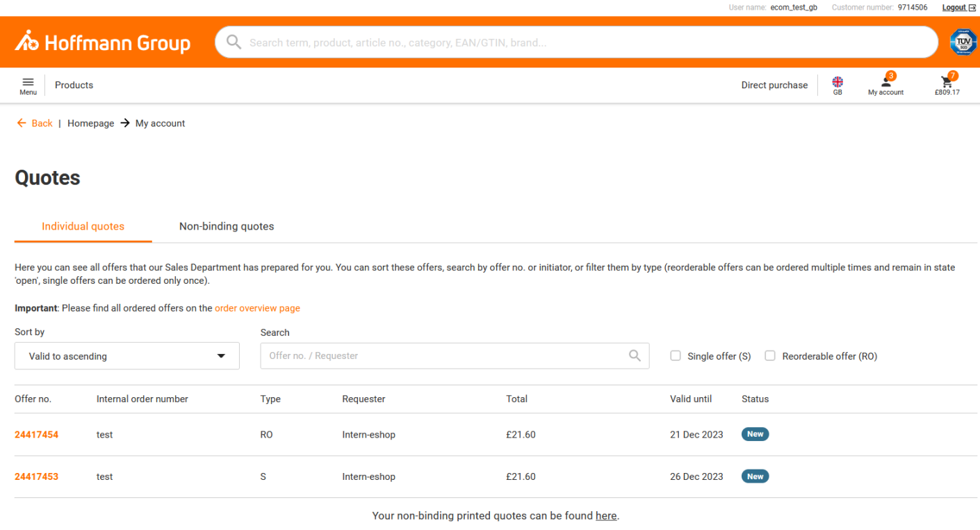Click the Hoffmann Group logo
Screen dimensions: 980x530
[103, 42]
